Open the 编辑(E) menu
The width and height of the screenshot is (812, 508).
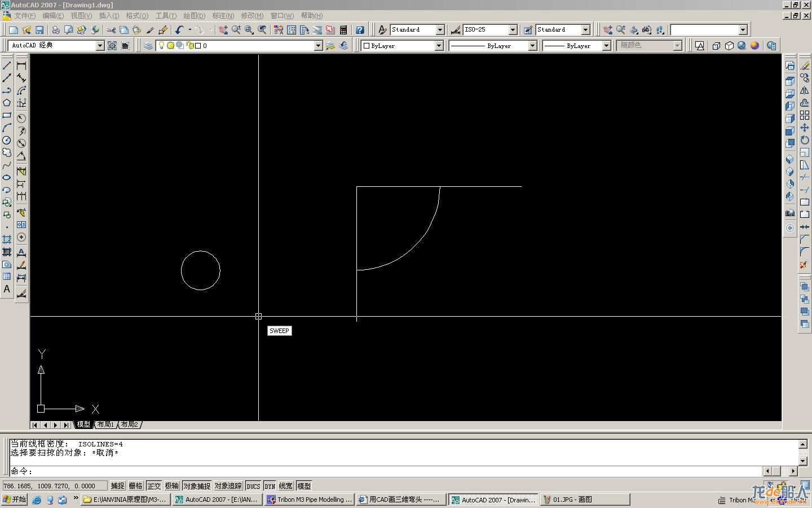[x=53, y=16]
